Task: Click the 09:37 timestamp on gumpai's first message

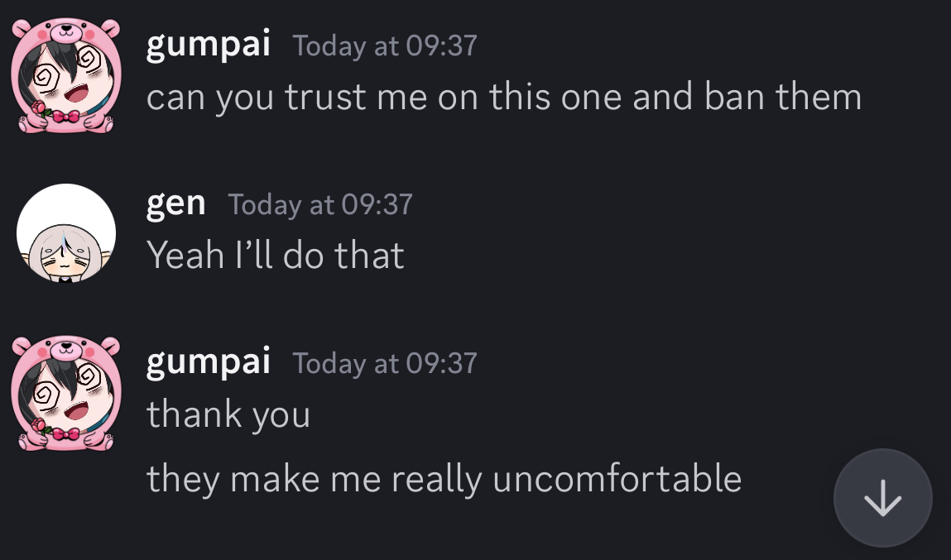Action: 385,46
